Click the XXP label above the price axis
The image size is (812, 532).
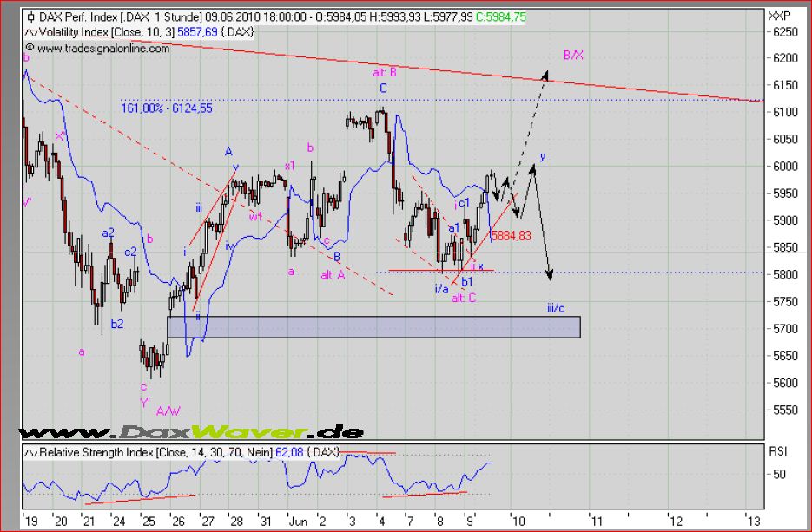tap(779, 16)
